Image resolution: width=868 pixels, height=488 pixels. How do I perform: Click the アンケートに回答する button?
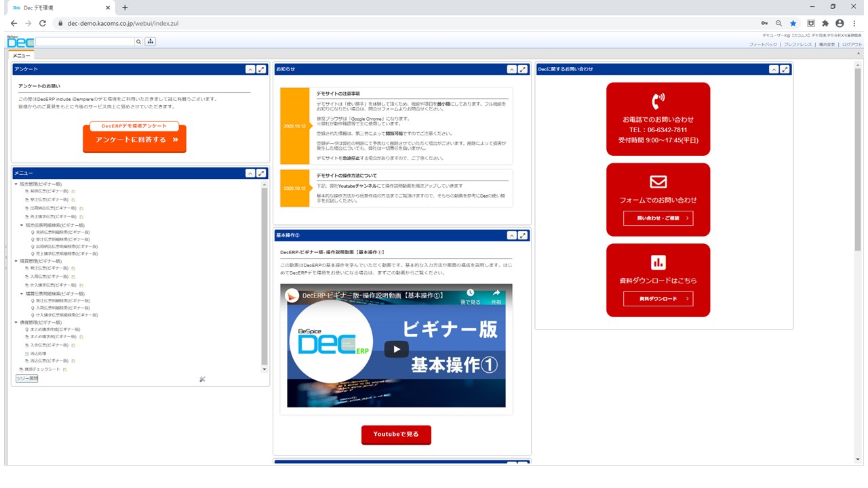point(134,139)
